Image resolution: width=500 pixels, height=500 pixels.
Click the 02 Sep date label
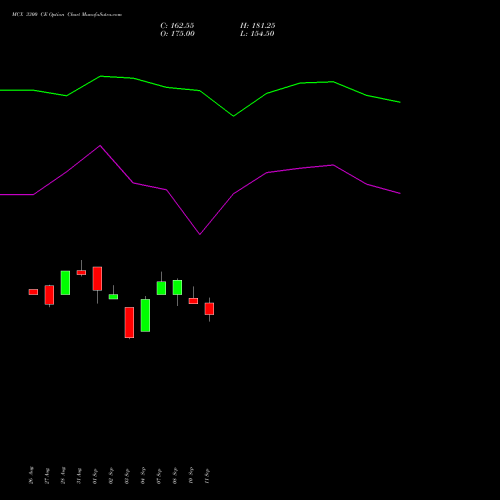(x=111, y=476)
